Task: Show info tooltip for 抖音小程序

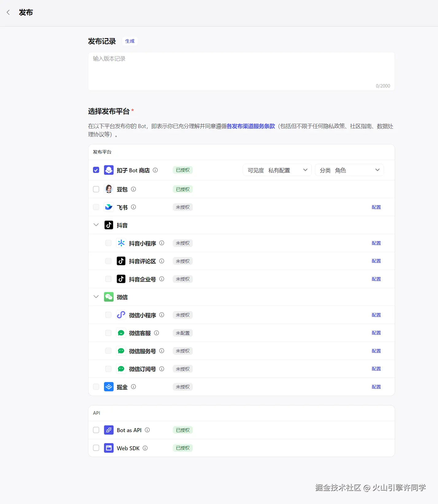Action: point(162,243)
